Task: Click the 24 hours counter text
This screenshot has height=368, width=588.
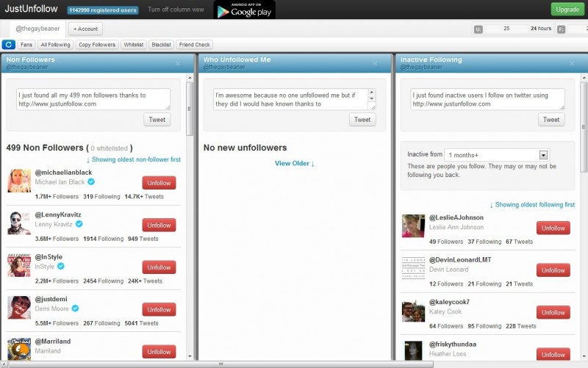Action: pyautogui.click(x=541, y=29)
